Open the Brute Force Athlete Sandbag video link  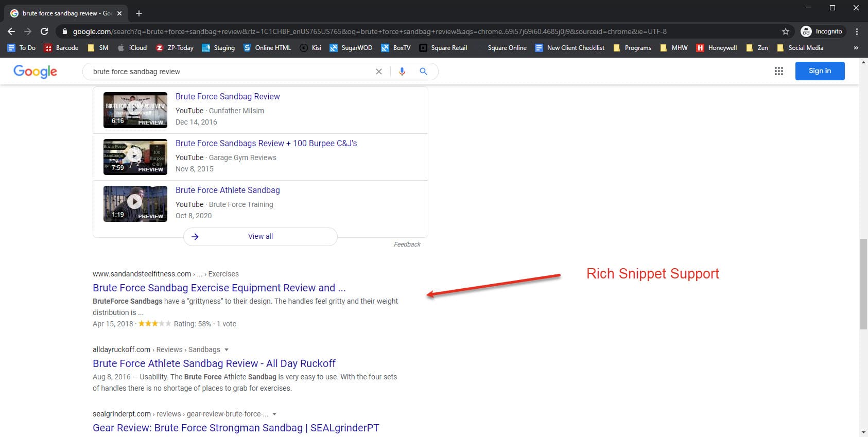point(228,190)
